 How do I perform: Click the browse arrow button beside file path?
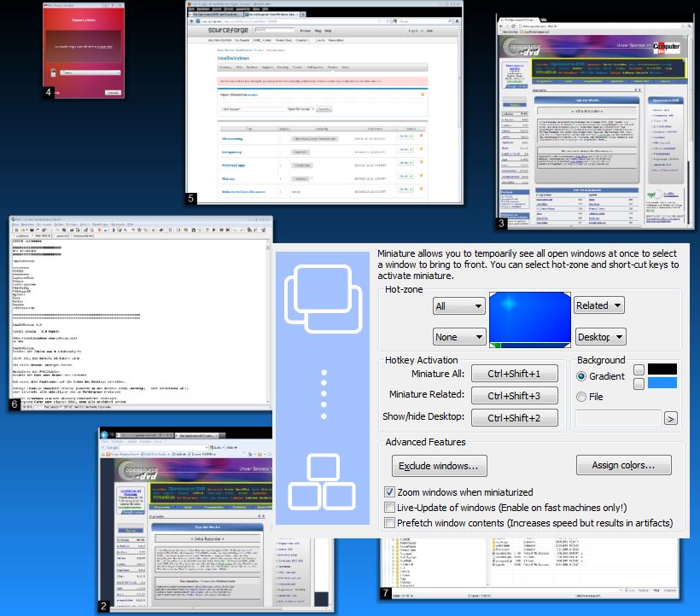(x=671, y=418)
